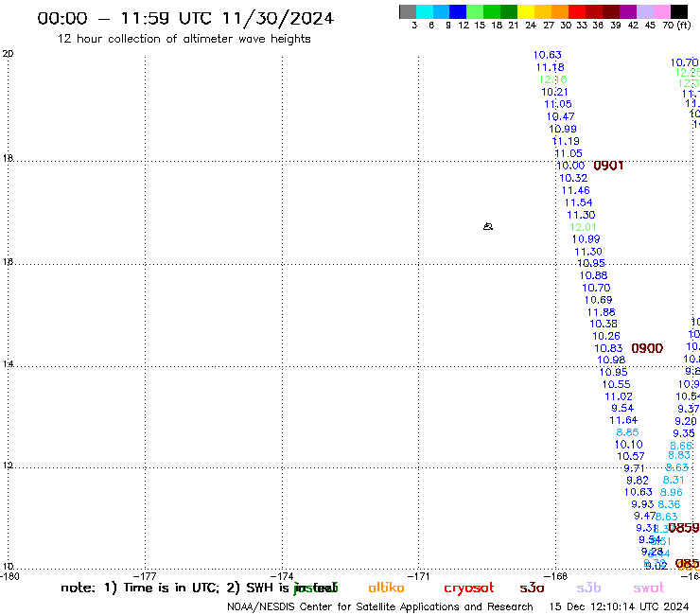This screenshot has width=700, height=615.
Task: Click the cyan 3-6 ft legend swatch
Action: tap(425, 11)
